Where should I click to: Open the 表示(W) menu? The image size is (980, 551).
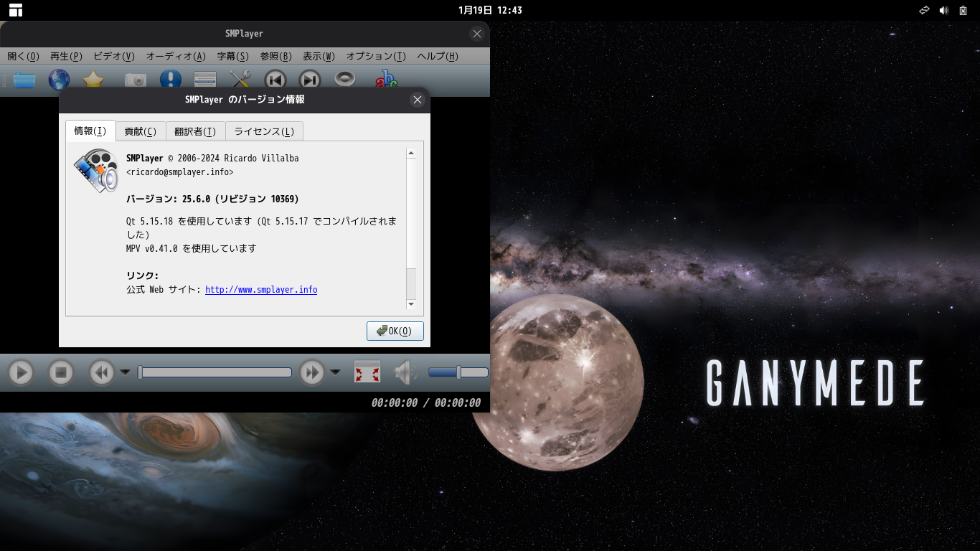click(319, 56)
